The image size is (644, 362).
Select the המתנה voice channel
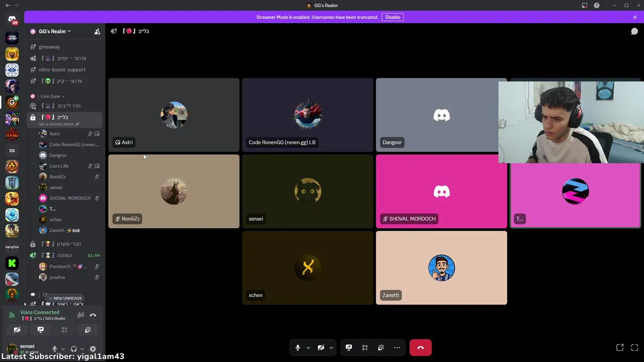click(64, 255)
